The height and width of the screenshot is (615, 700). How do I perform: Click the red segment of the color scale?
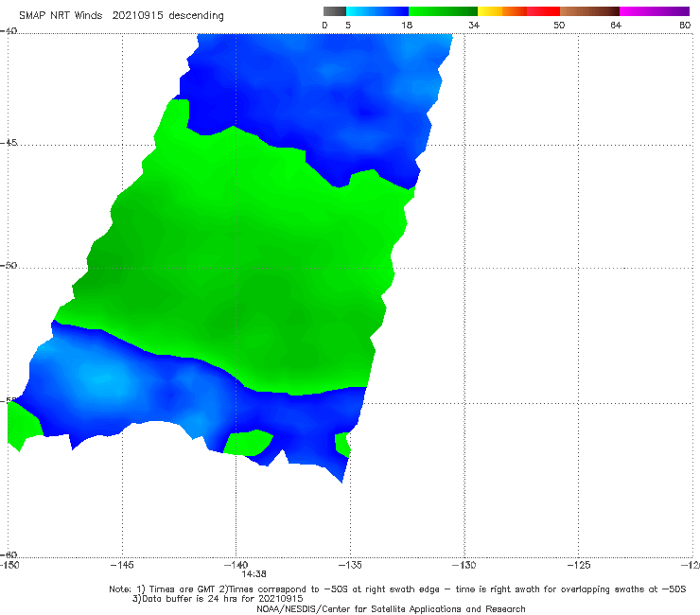[x=543, y=11]
